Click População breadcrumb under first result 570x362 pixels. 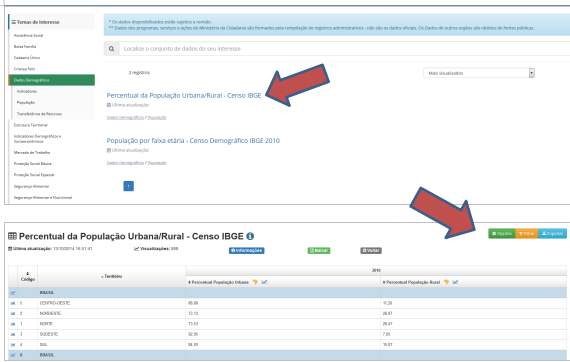click(x=157, y=117)
